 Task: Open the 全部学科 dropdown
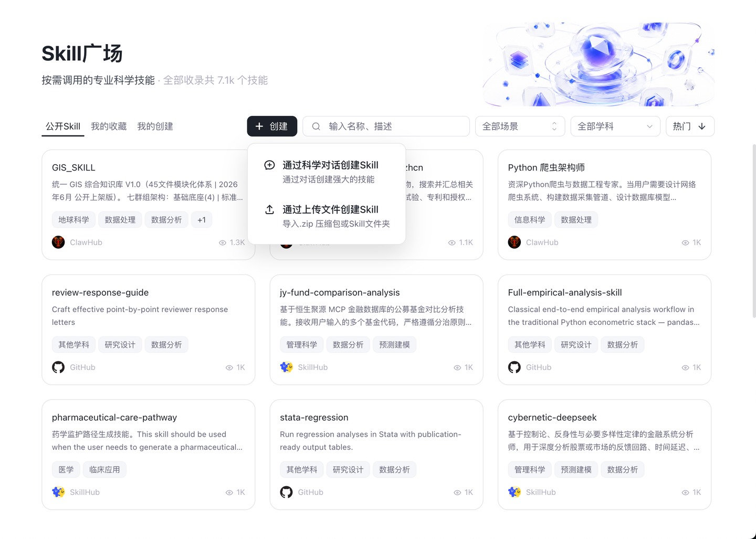615,126
